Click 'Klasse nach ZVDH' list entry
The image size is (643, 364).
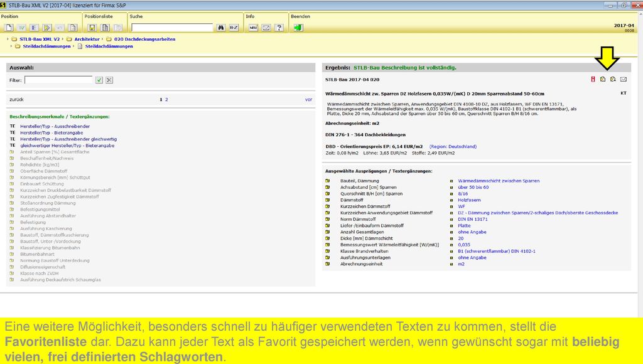pyautogui.click(x=40, y=274)
